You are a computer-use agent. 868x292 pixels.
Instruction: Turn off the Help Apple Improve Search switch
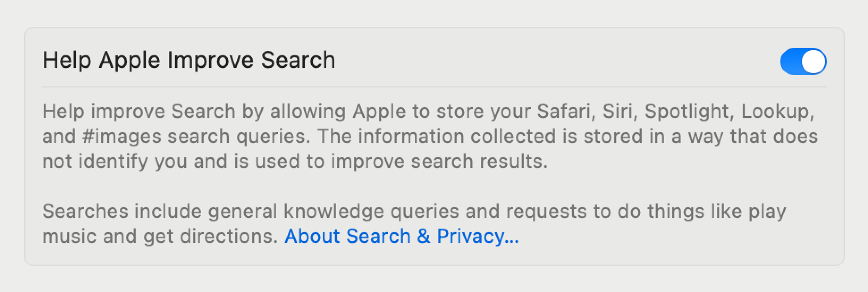[x=803, y=62]
